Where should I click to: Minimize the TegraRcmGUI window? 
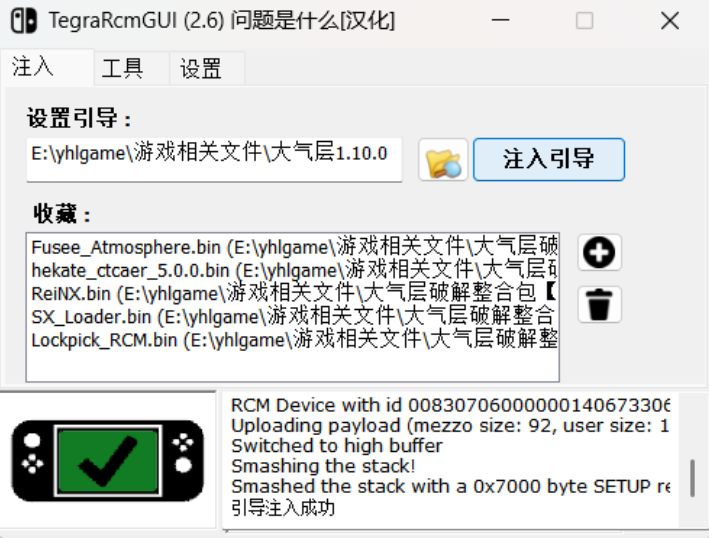501,21
